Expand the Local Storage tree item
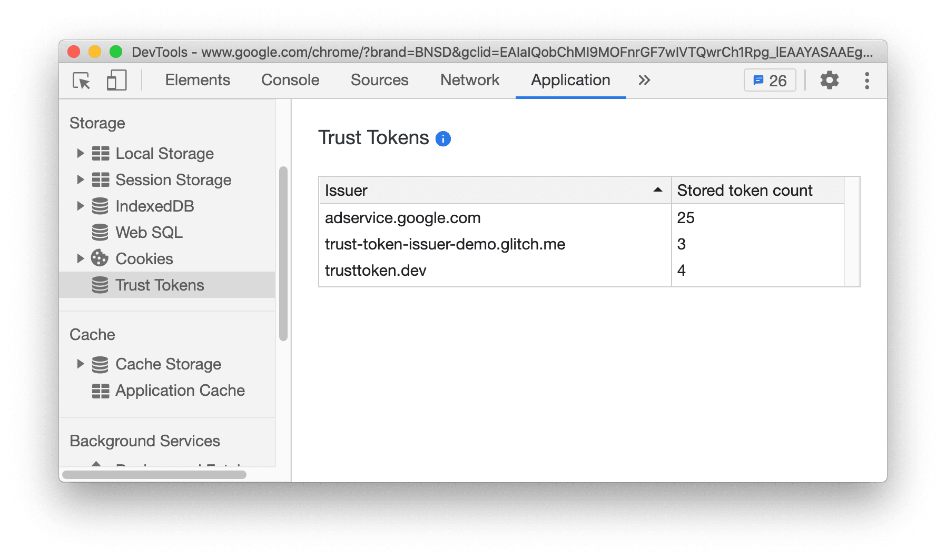 81,153
